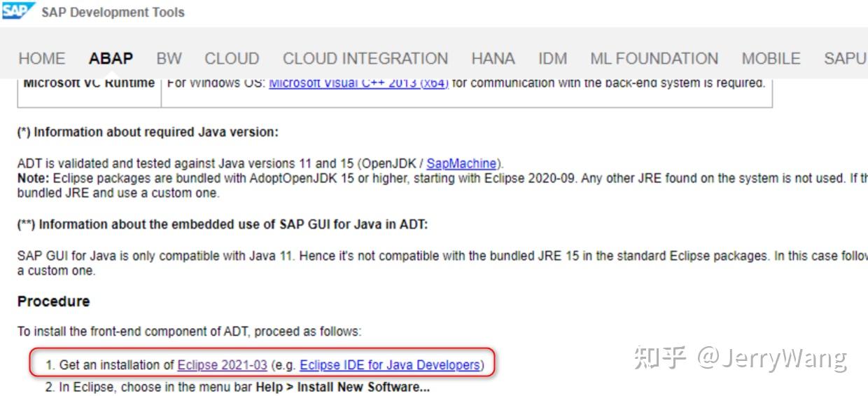Viewport: 868px width, 396px height.
Task: Click the SAP logo icon
Action: click(x=18, y=11)
